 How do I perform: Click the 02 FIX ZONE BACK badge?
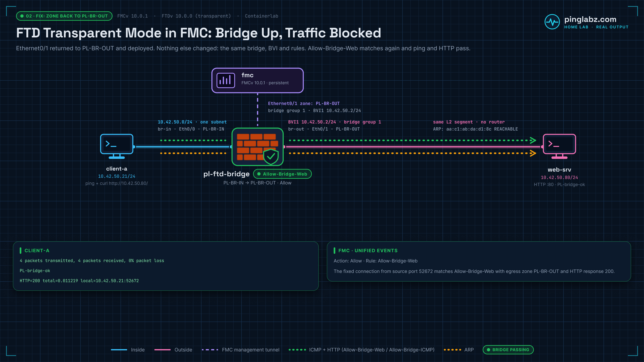[64, 16]
